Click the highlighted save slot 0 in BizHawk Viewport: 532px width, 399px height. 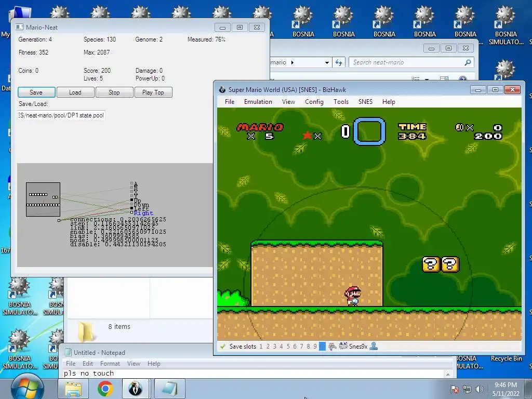tap(322, 347)
